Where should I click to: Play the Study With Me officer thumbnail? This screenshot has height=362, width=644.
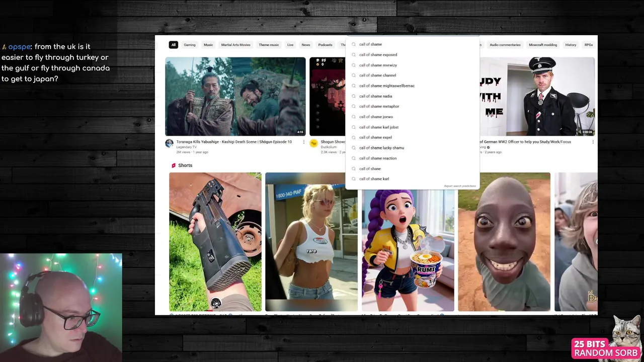537,97
